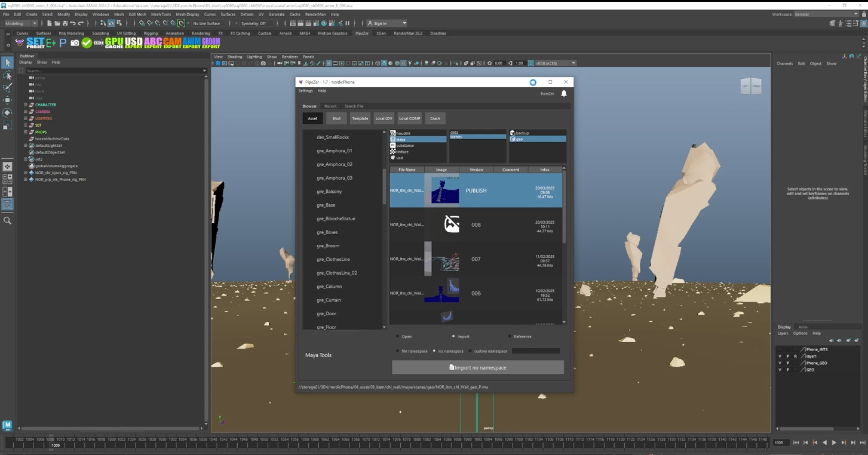The width and height of the screenshot is (868, 455).
Task: Open the Symmetry: Off dropdown
Action: 256,23
